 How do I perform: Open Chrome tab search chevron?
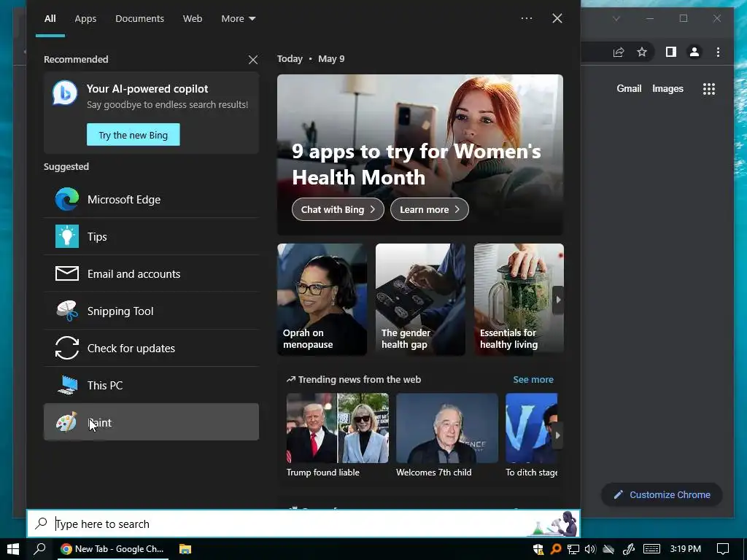pos(616,18)
